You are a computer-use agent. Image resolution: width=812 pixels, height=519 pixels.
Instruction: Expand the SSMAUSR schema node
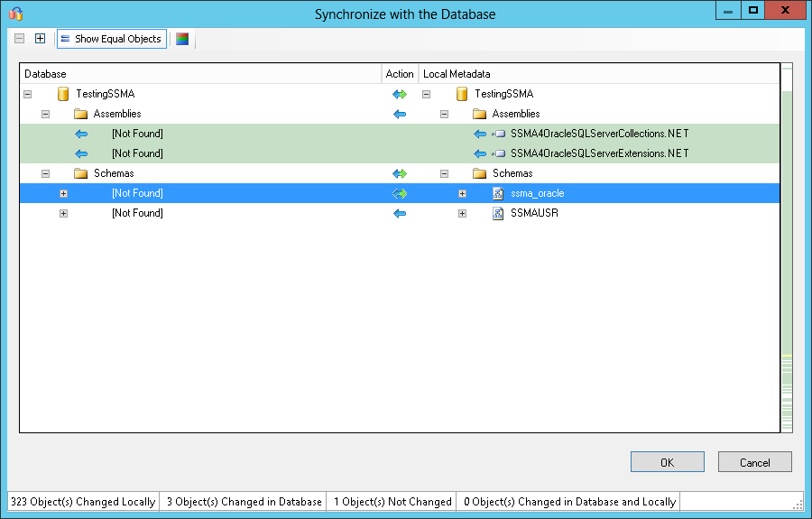[x=462, y=213]
